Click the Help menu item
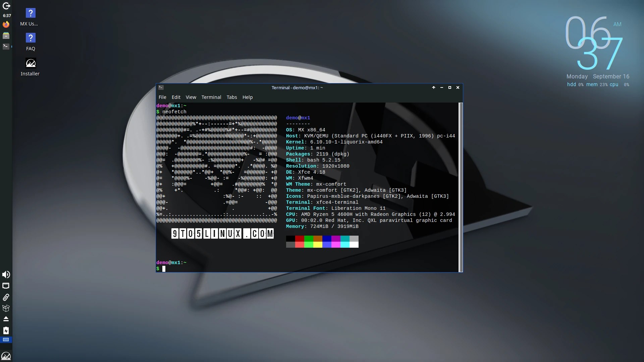Image resolution: width=644 pixels, height=362 pixels. (248, 97)
